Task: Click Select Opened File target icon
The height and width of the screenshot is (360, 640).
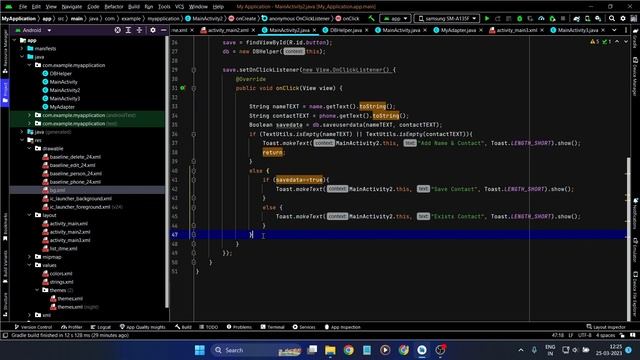Action: click(x=118, y=30)
